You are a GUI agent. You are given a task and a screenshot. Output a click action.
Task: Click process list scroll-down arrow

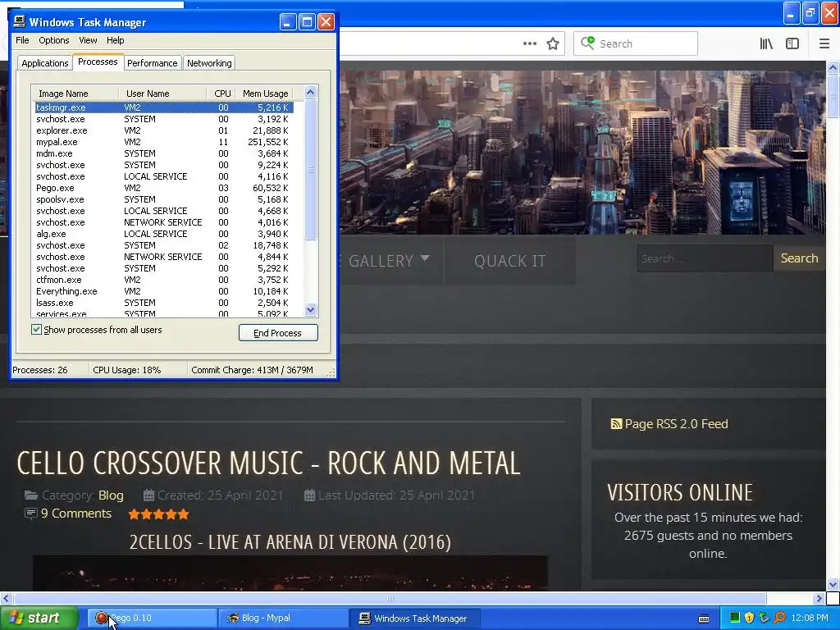click(310, 309)
